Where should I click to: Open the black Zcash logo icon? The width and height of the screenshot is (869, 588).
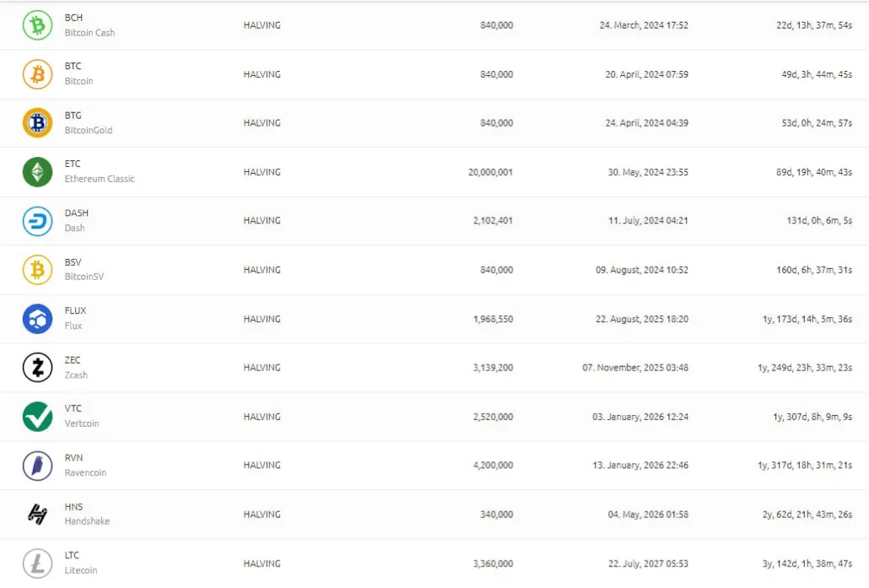(37, 368)
